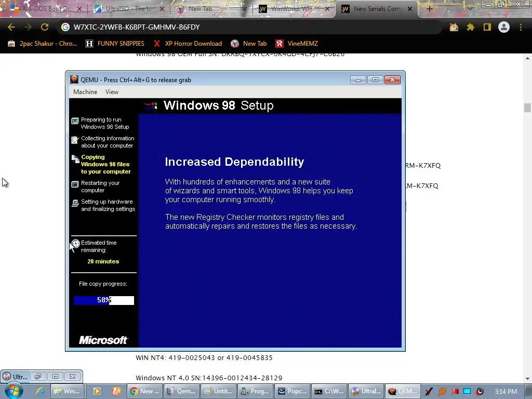This screenshot has width=532, height=399.
Task: Switch to the MS-DOS Boot Disk tab
Action: [46, 9]
